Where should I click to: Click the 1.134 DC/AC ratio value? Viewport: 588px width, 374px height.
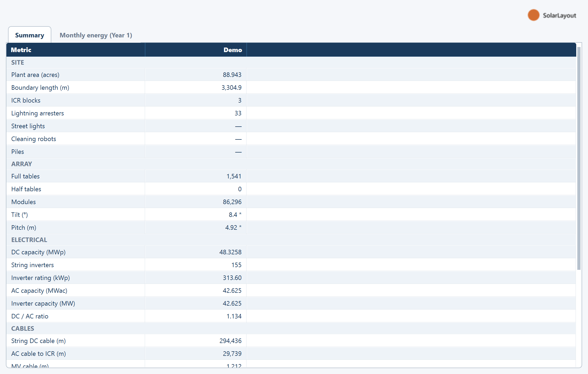pyautogui.click(x=234, y=316)
